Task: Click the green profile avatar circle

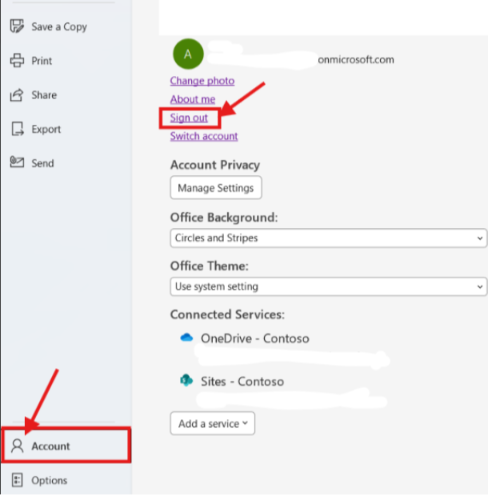Action: 188,54
